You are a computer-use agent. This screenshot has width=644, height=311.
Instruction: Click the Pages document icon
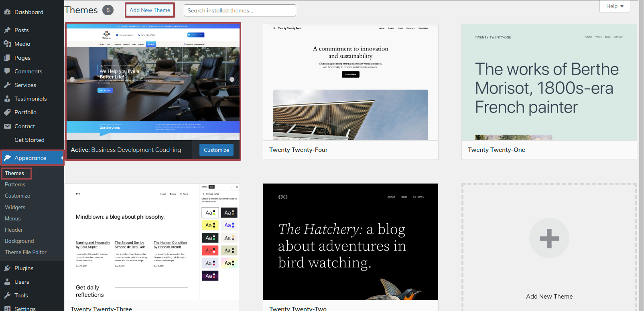click(x=7, y=58)
